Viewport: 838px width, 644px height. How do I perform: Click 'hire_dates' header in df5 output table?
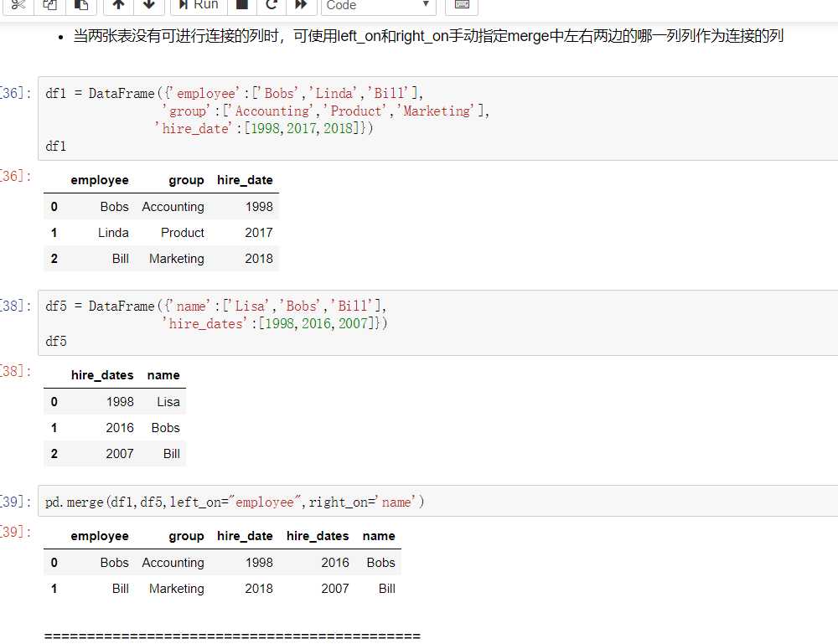102,375
